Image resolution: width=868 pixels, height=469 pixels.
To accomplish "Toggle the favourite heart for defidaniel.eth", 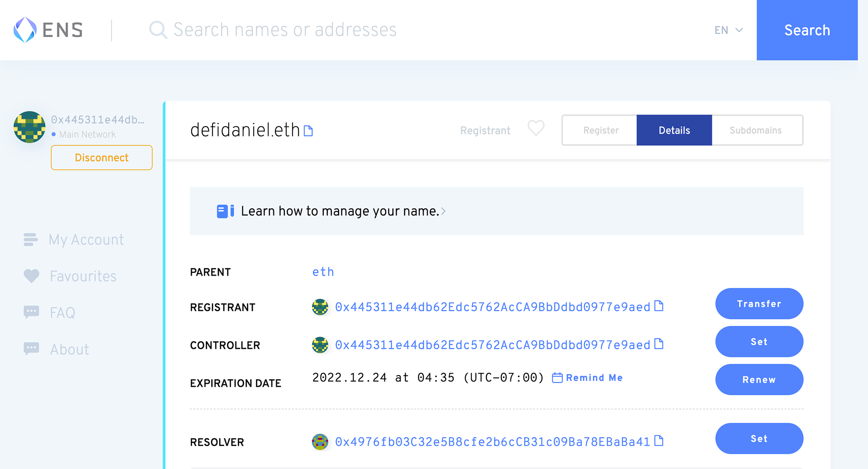I will click(x=536, y=128).
